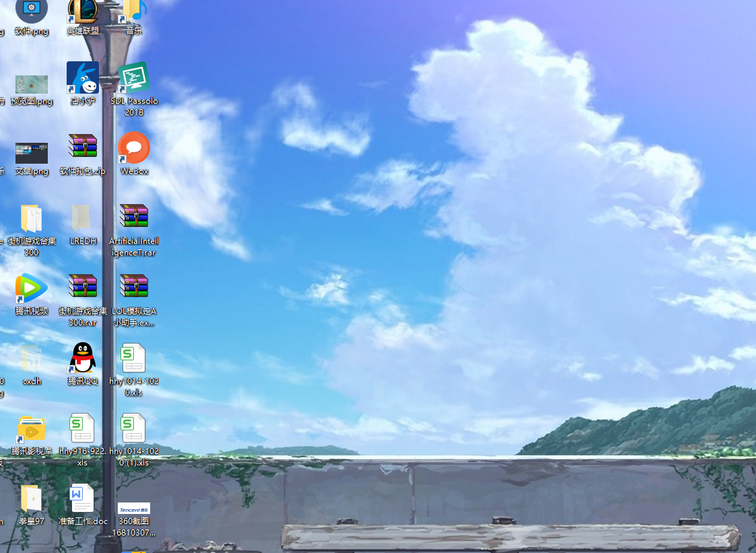This screenshot has width=756, height=553.
Task: Select the 准备工作.doc document
Action: tap(83, 499)
